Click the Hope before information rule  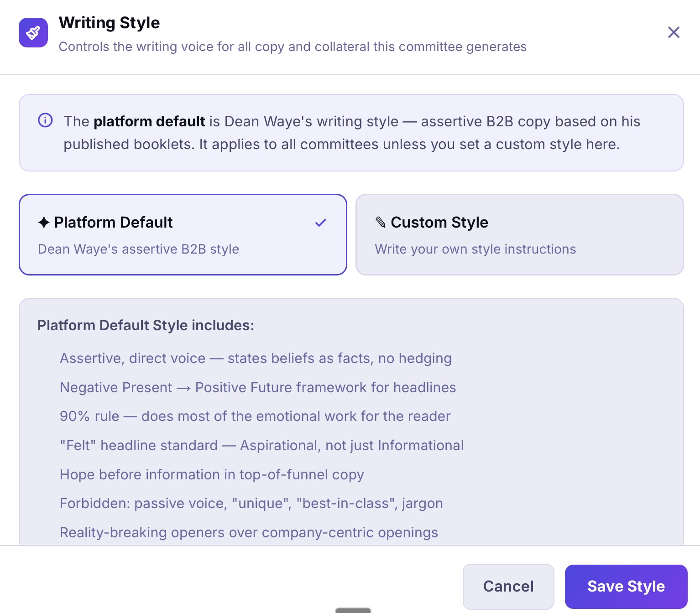(x=211, y=474)
